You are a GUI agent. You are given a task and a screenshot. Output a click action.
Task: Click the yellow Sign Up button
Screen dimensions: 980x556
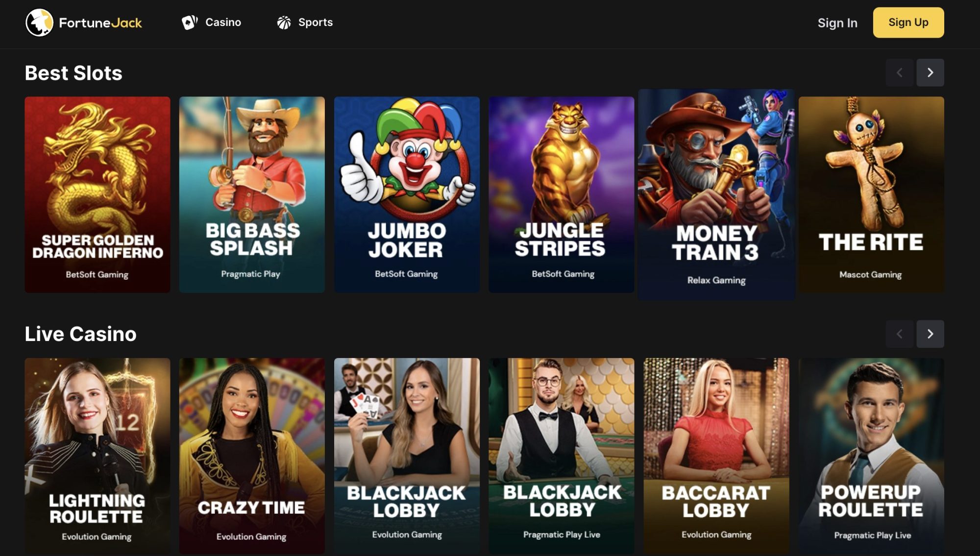pyautogui.click(x=908, y=23)
